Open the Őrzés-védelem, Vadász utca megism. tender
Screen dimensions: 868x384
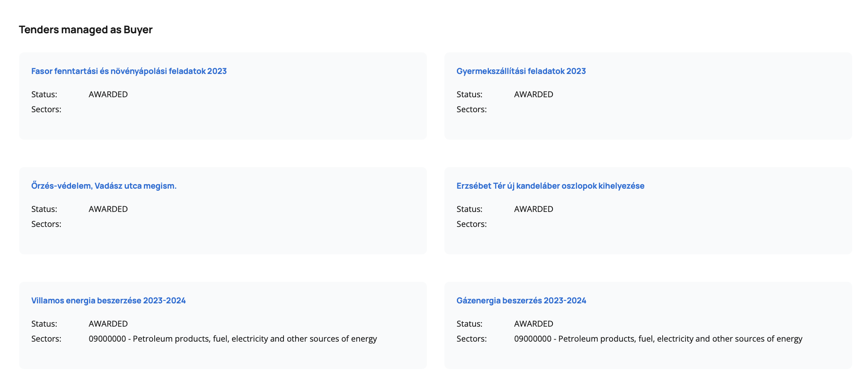click(x=104, y=186)
